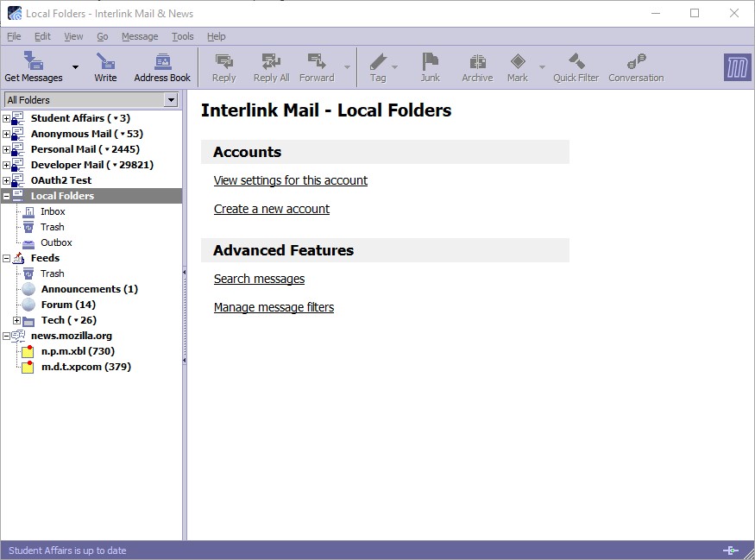
Task: Select the Developer Mail account
Action: 92,165
